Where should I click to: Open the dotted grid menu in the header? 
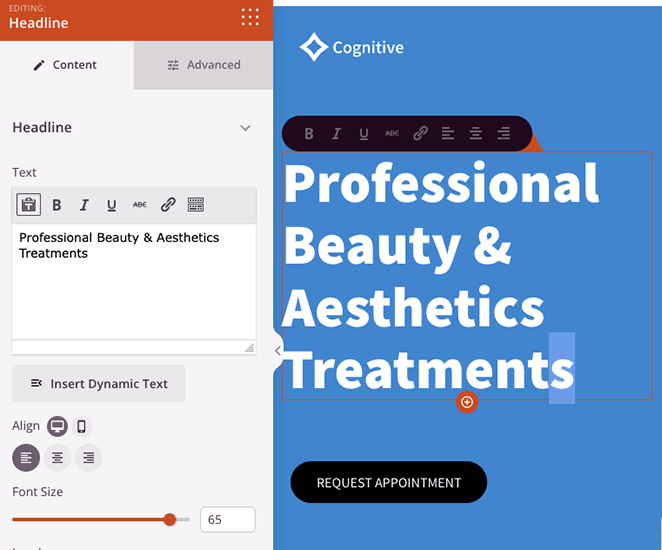pyautogui.click(x=250, y=17)
